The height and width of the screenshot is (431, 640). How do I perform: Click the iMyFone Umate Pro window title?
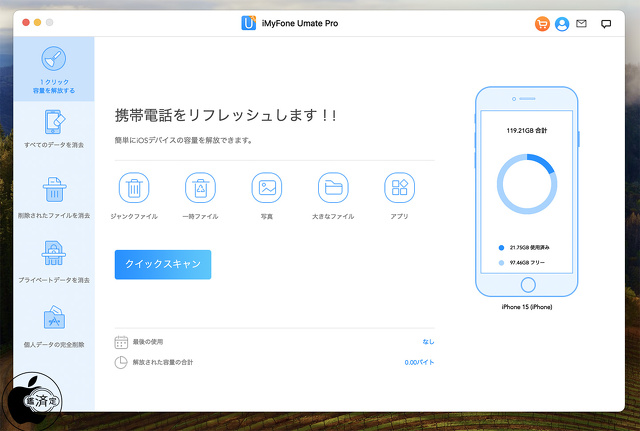coord(300,23)
